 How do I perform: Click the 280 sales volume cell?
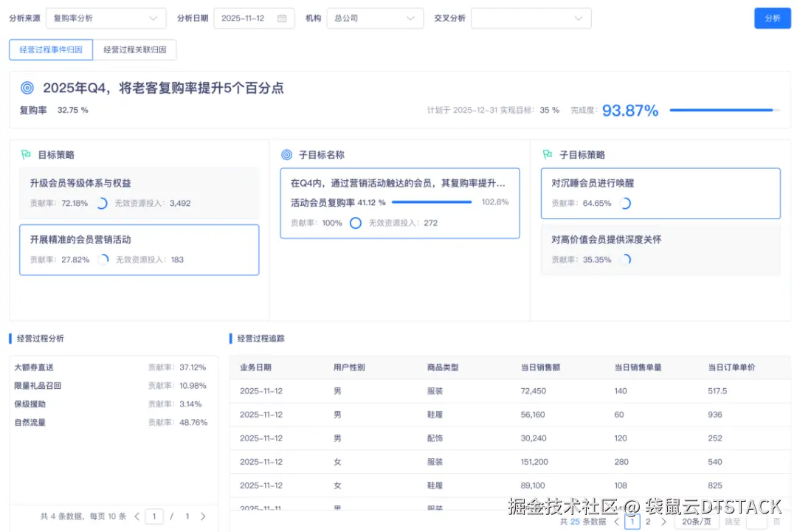[621, 462]
